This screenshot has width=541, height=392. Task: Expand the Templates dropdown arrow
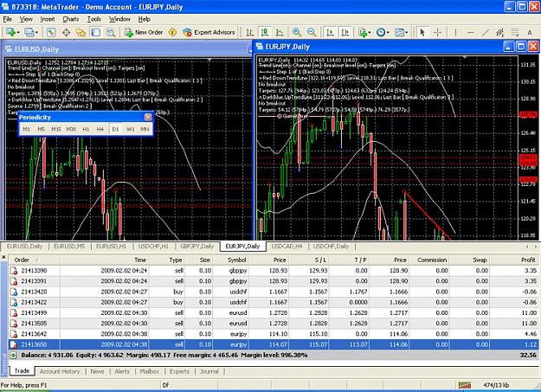pos(407,32)
